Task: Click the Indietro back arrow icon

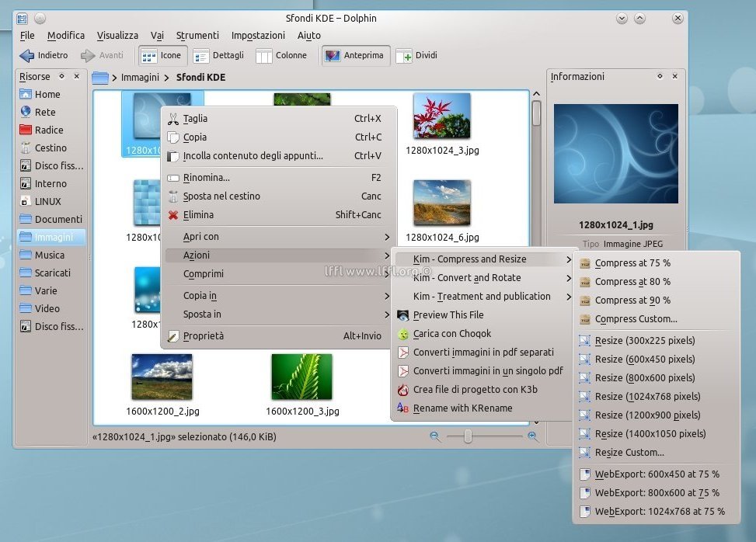Action: pos(27,56)
